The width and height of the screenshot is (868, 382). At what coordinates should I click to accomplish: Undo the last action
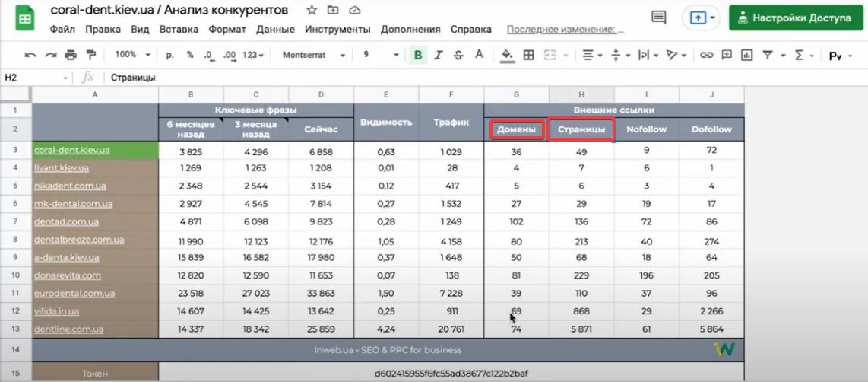point(30,55)
